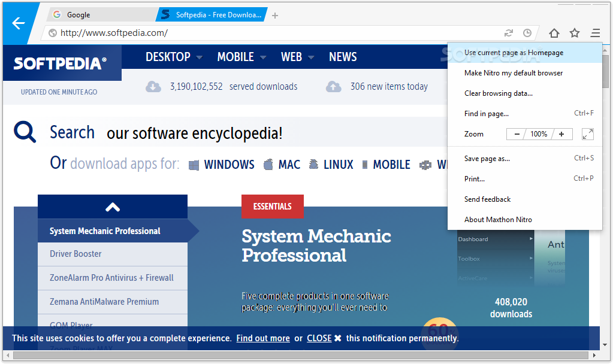The width and height of the screenshot is (613, 364).
Task: Select the Softpedia tab
Action: coord(212,15)
